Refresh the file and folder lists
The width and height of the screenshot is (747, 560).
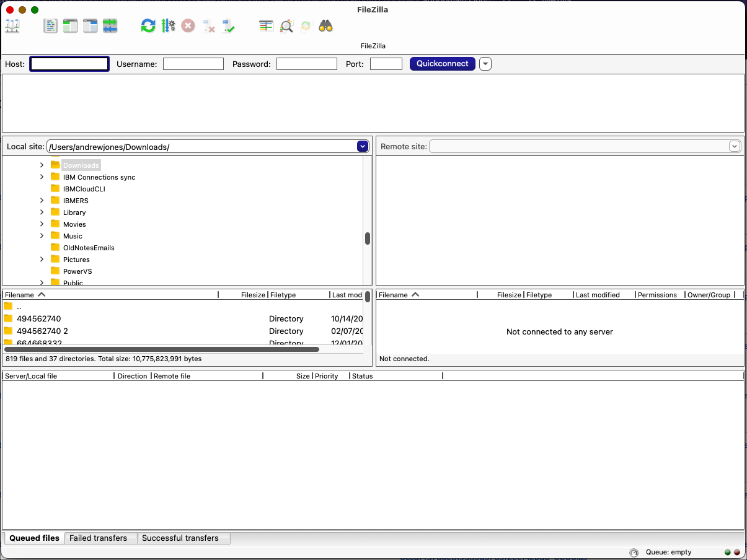point(148,26)
